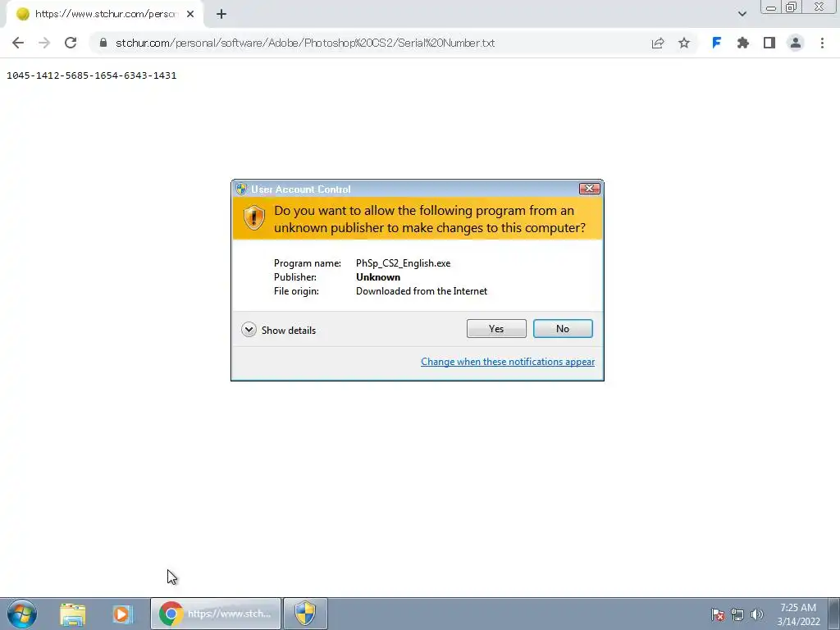840x630 pixels.
Task: Click the serial number text on the page
Action: click(91, 75)
